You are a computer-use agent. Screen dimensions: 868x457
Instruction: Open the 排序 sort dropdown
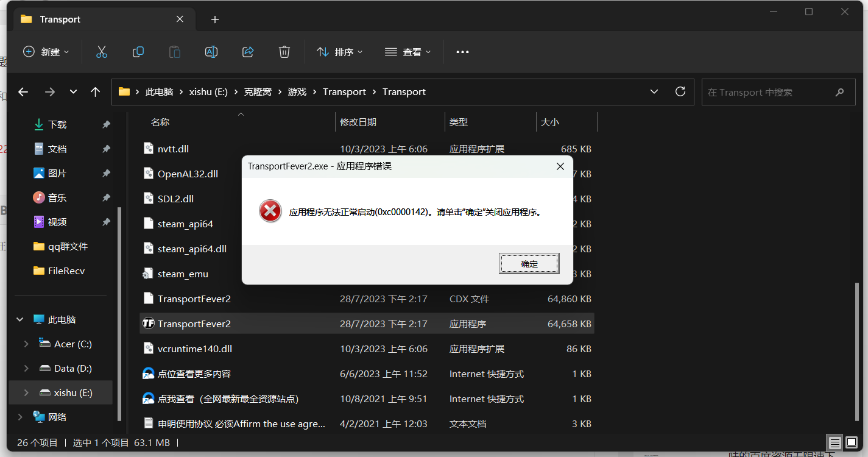(x=340, y=52)
